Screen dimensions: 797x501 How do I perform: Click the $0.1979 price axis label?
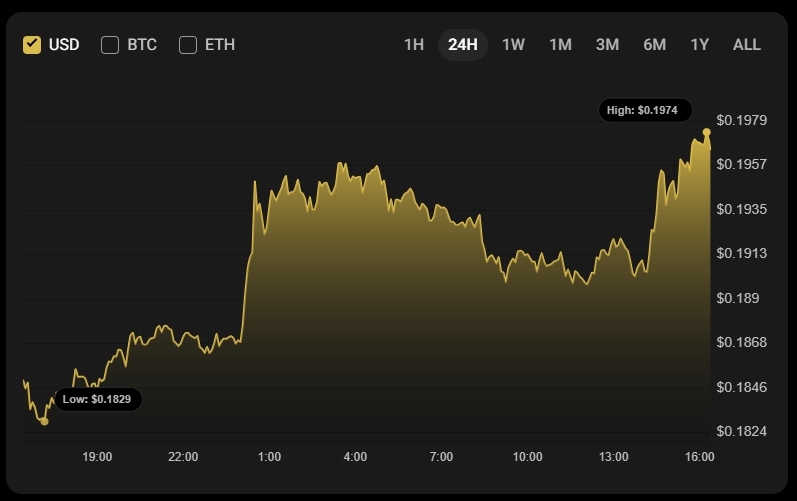tap(742, 120)
